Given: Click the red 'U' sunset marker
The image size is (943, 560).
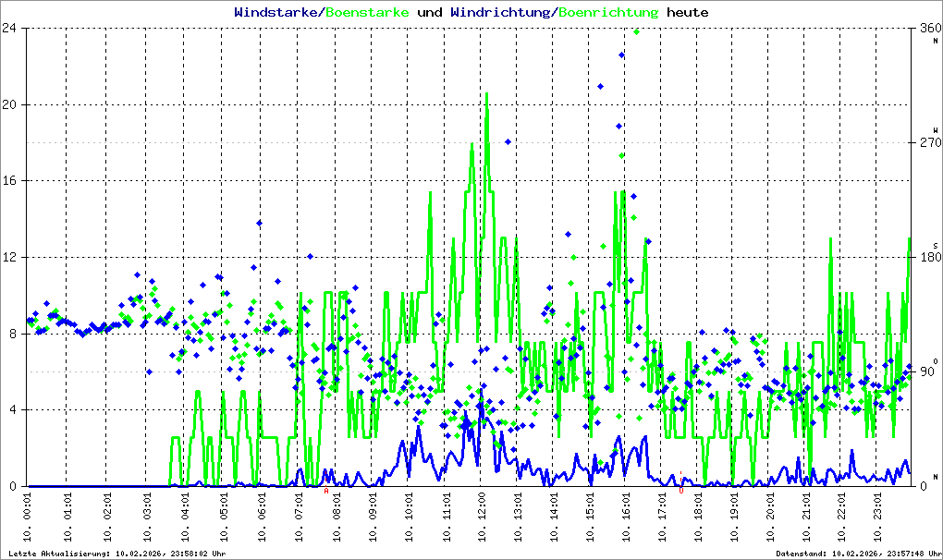Looking at the screenshot, I should 680,491.
